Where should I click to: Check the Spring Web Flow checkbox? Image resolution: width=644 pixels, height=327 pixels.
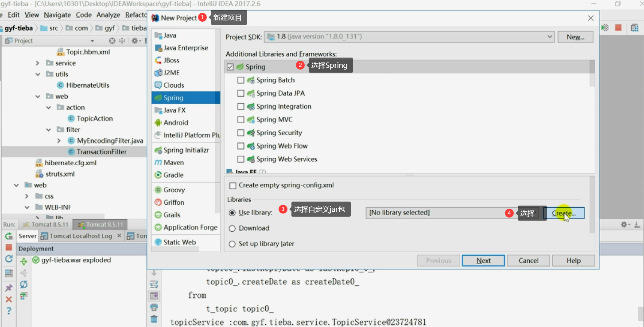241,146
